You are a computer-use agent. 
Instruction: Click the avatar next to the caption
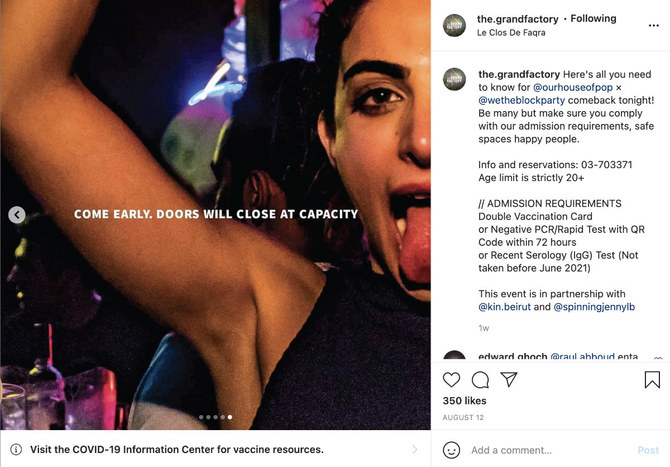(455, 79)
